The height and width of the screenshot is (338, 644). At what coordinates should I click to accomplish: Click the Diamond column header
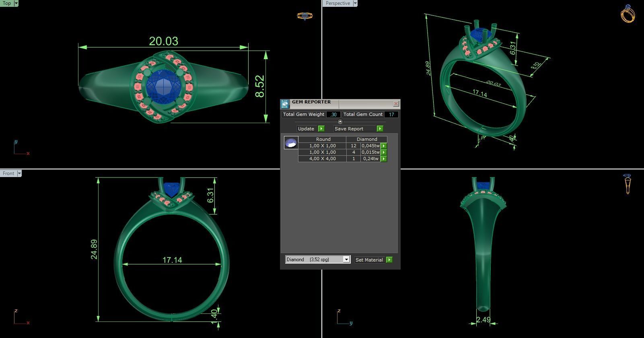coord(367,139)
